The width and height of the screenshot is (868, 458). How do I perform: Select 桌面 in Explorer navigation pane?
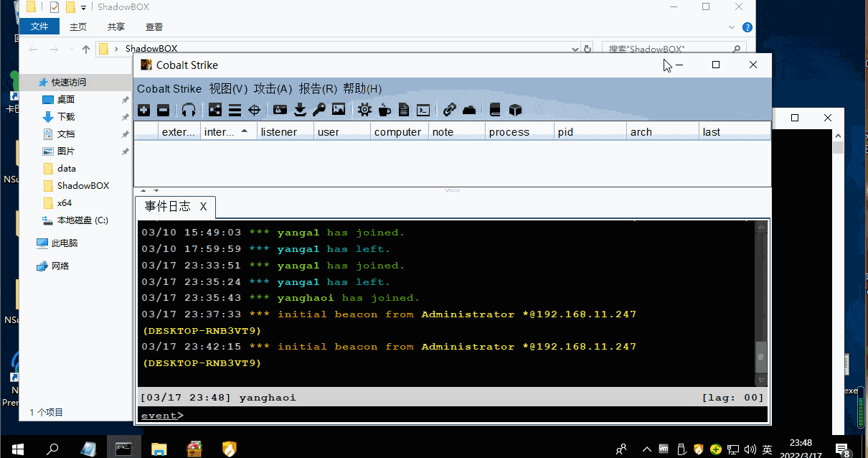point(66,100)
